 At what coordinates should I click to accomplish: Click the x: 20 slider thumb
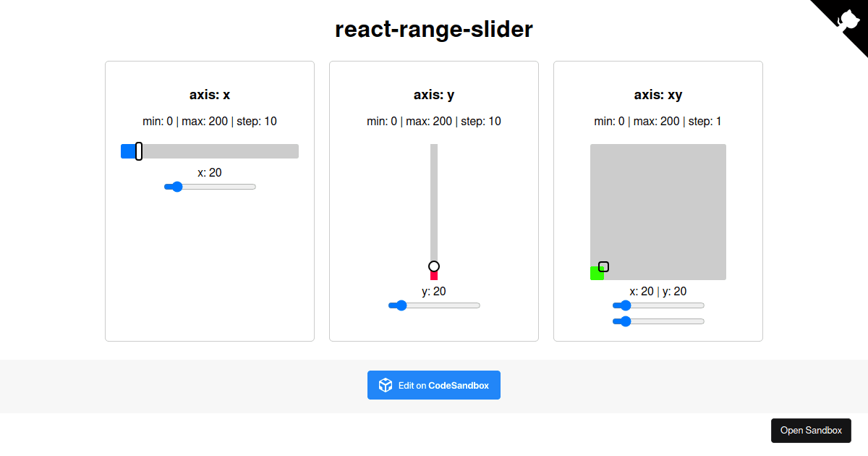176,187
